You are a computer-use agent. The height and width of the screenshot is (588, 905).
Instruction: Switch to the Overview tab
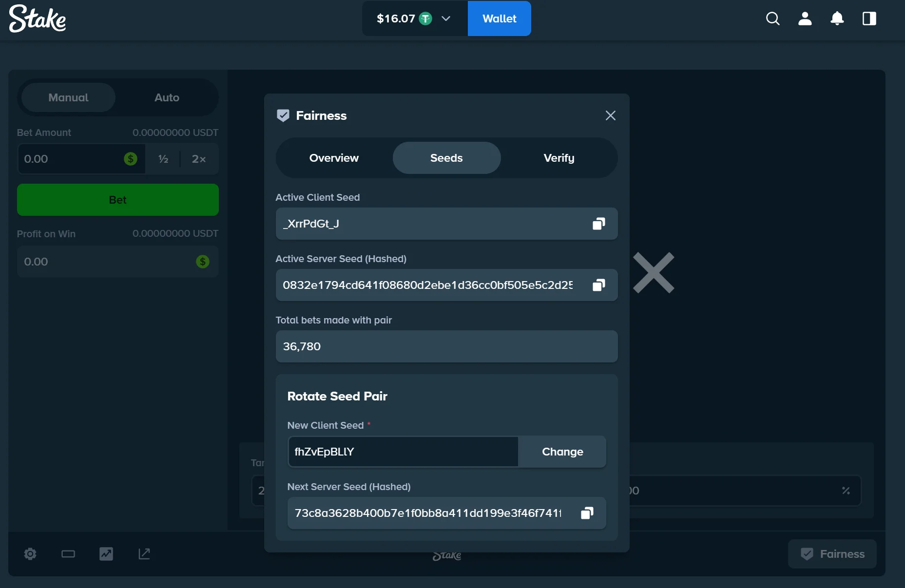pyautogui.click(x=334, y=158)
